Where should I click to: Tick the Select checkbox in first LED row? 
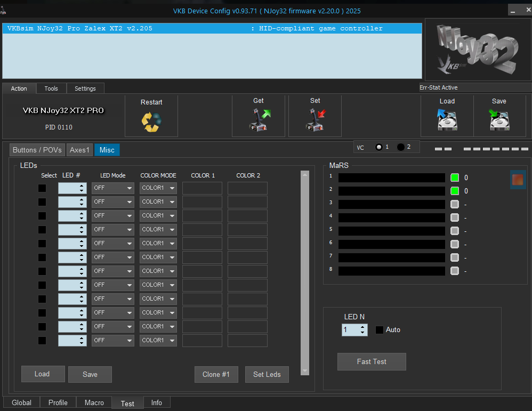42,188
